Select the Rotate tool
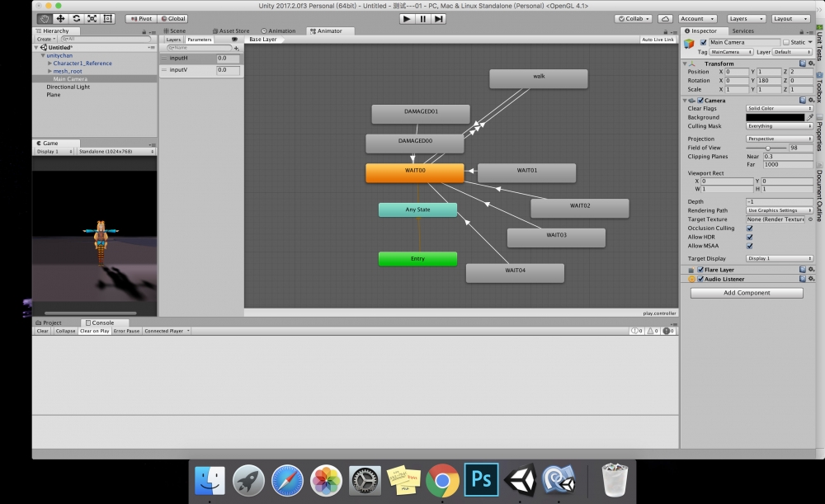825x504 pixels. pyautogui.click(x=76, y=18)
